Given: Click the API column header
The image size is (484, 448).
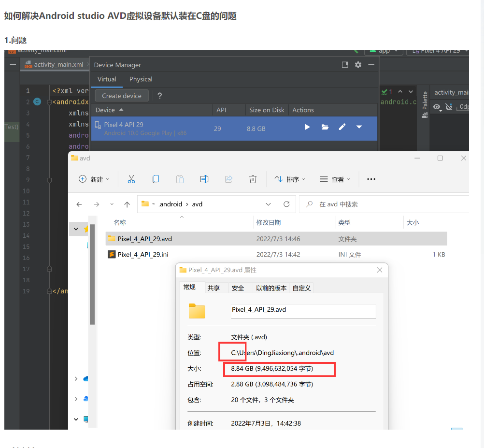Looking at the screenshot, I should pos(221,110).
